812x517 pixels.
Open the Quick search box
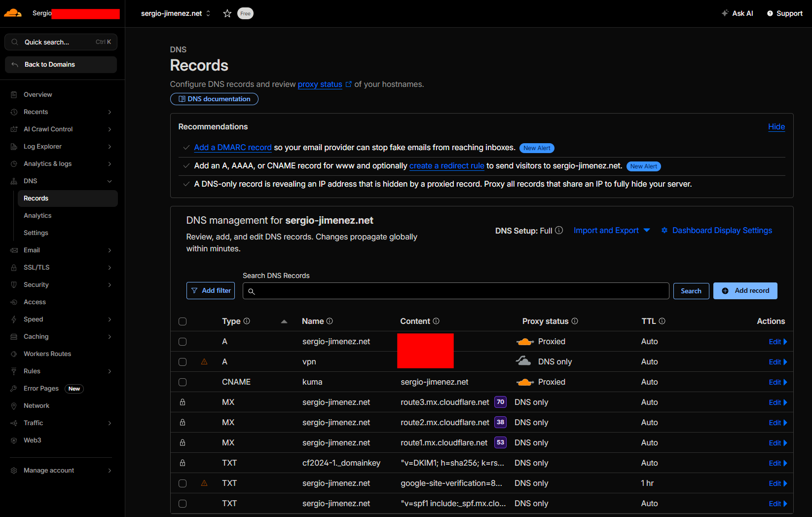click(61, 42)
